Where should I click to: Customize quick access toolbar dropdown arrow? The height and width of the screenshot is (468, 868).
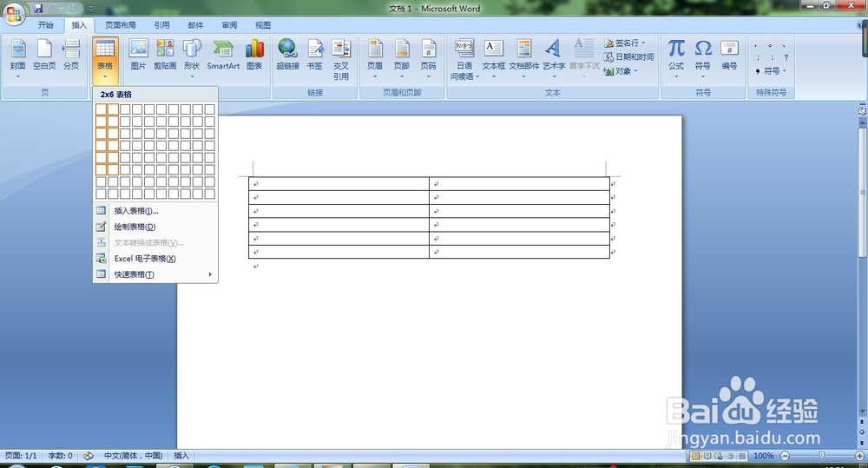pos(91,9)
